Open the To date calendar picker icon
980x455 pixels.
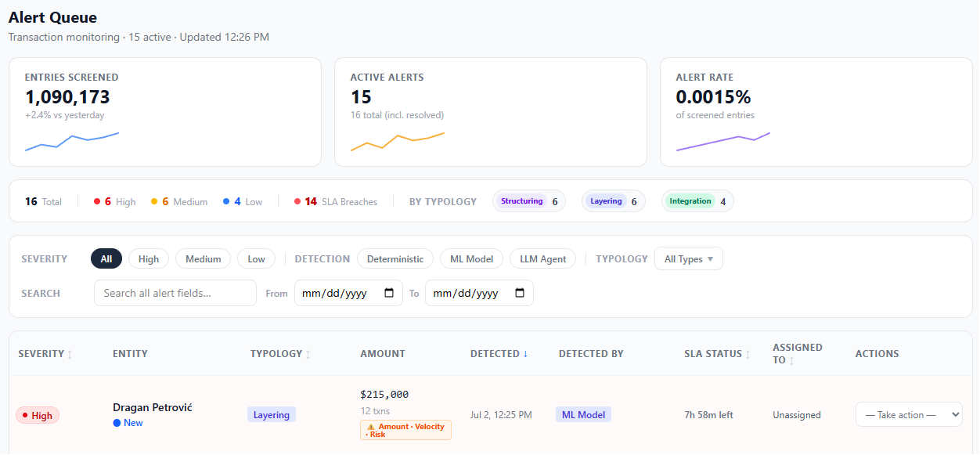click(520, 293)
